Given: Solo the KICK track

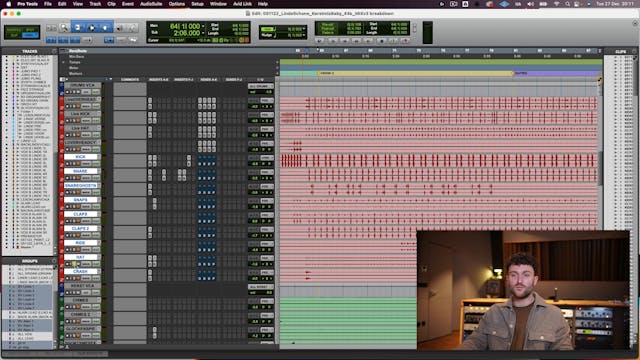Looking at the screenshot, I should [75, 164].
